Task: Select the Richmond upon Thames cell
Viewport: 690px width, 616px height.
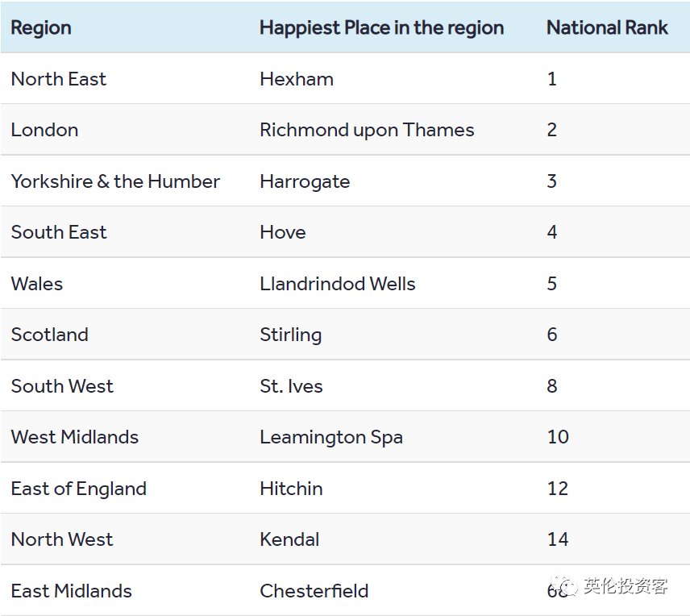Action: [x=367, y=130]
